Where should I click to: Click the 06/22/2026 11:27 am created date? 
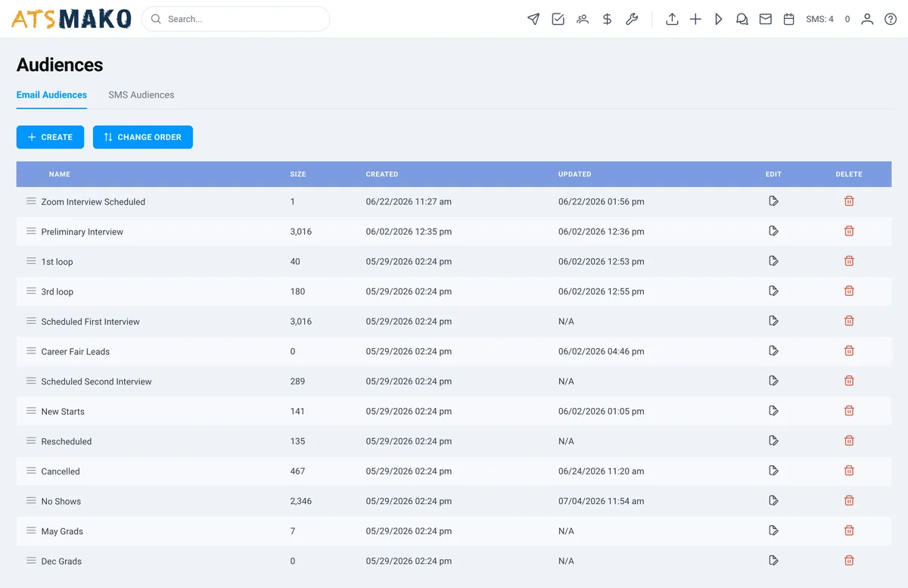[409, 202]
